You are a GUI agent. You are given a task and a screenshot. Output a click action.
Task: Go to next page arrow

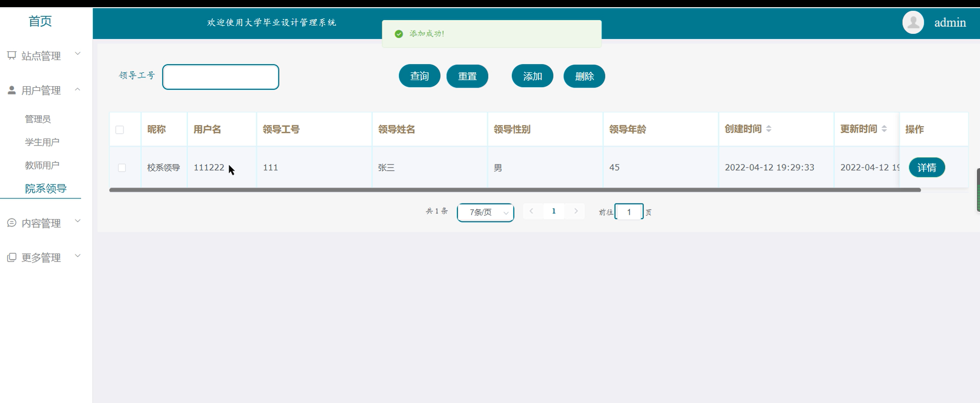pos(576,211)
